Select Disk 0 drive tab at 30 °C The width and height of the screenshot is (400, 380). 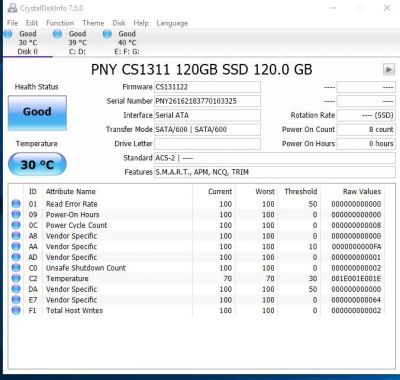28,43
